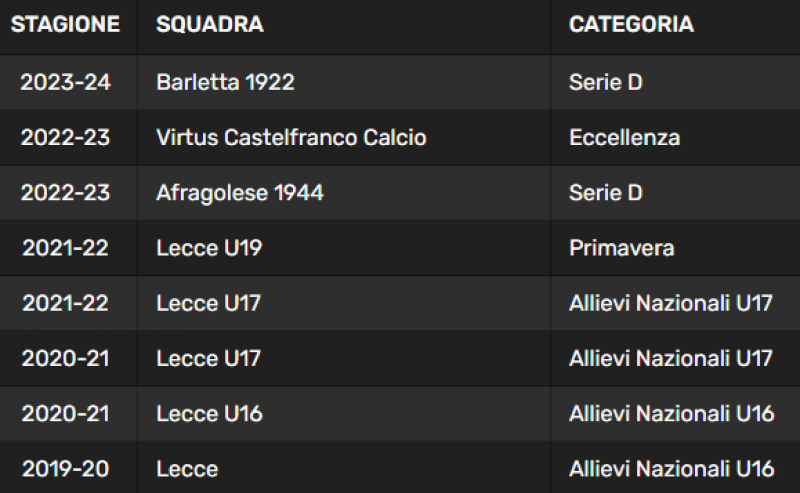Select the 2023-24 season cell
Image resolution: width=800 pixels, height=493 pixels.
65,82
